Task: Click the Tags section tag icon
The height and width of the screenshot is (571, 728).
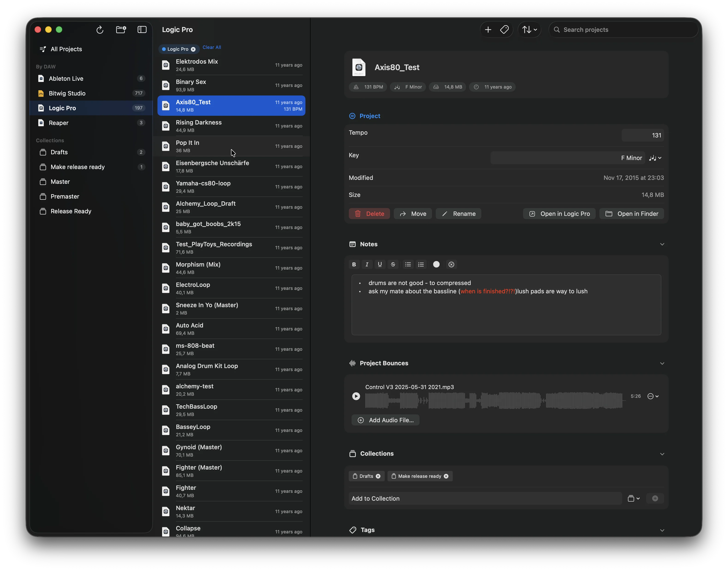Action: [x=352, y=530]
